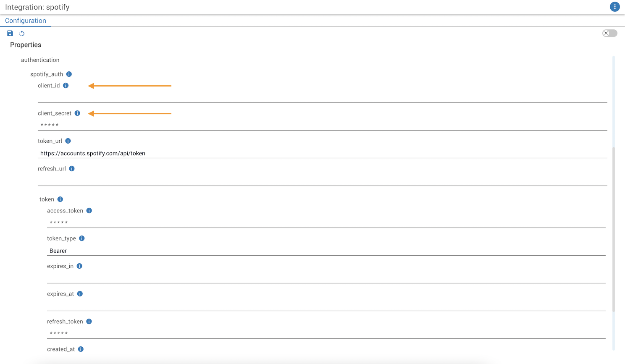The image size is (625, 364).
Task: Open the three-dot options menu
Action: [x=614, y=7]
